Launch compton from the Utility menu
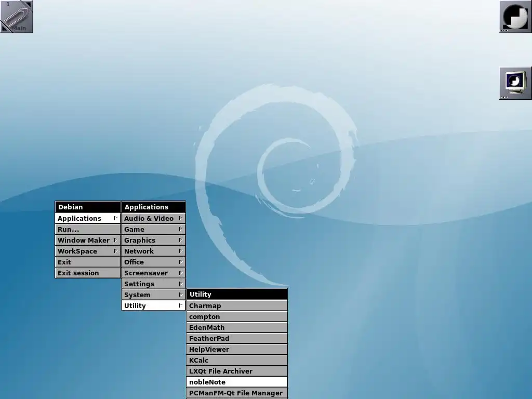The height and width of the screenshot is (399, 532). [237, 316]
